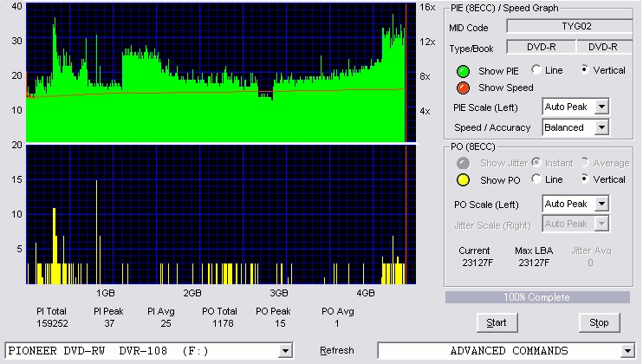This screenshot has width=643, height=364.
Task: Select Line mode for PO graph
Action: pyautogui.click(x=536, y=179)
